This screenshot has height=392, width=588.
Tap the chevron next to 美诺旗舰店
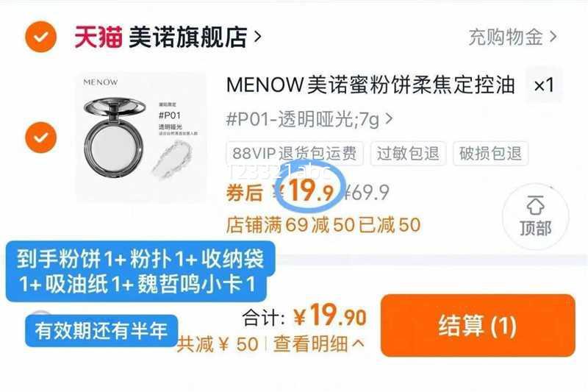(257, 37)
